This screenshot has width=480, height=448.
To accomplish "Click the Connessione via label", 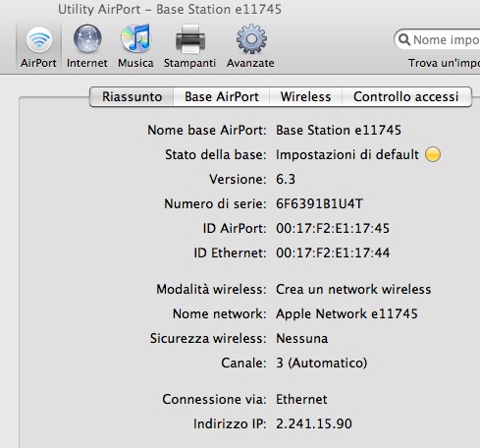I will pyautogui.click(x=214, y=400).
